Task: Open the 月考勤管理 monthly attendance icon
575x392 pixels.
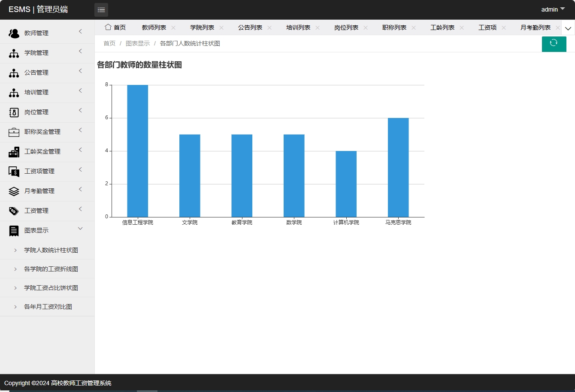Action: [14, 191]
